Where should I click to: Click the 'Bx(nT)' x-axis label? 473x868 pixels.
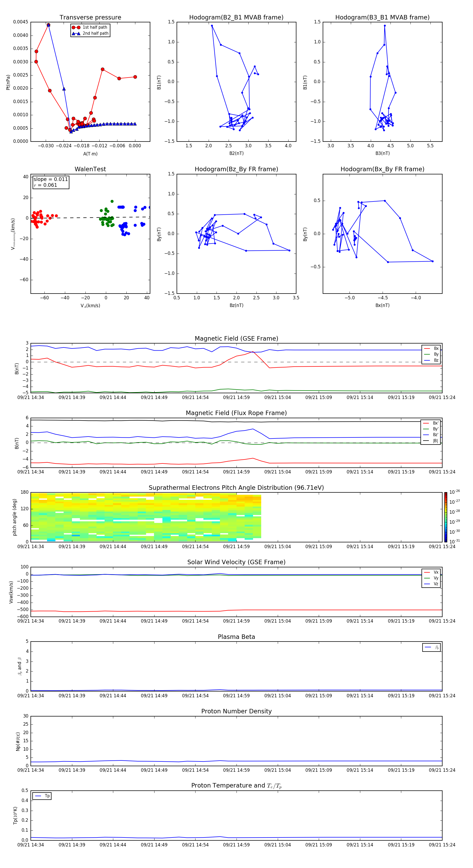tap(382, 305)
